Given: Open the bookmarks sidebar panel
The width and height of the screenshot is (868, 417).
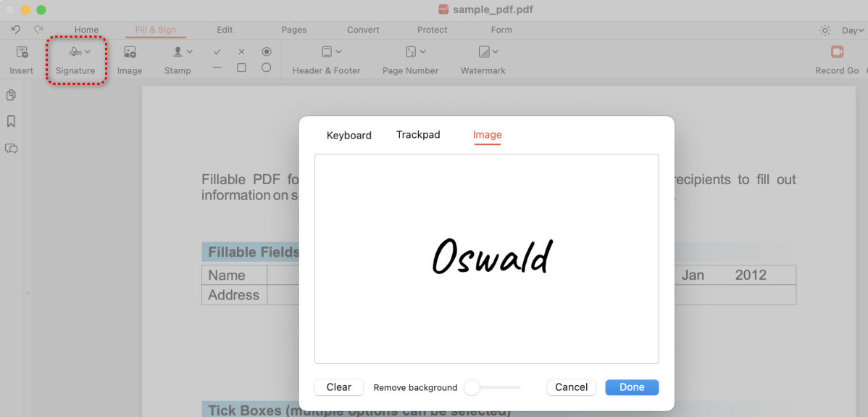Looking at the screenshot, I should [x=11, y=121].
